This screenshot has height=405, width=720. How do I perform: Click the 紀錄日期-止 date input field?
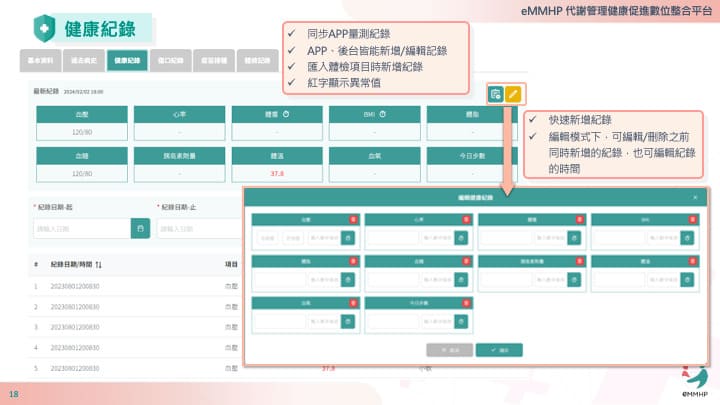coord(198,228)
